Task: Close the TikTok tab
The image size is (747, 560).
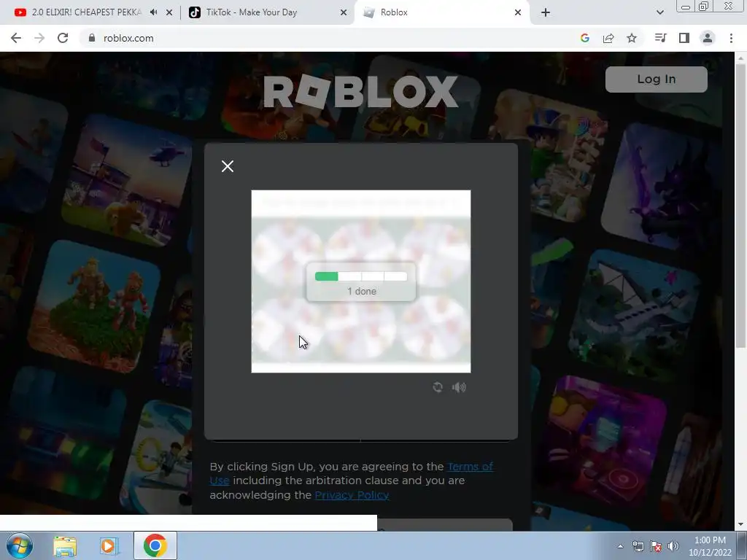Action: point(344,12)
